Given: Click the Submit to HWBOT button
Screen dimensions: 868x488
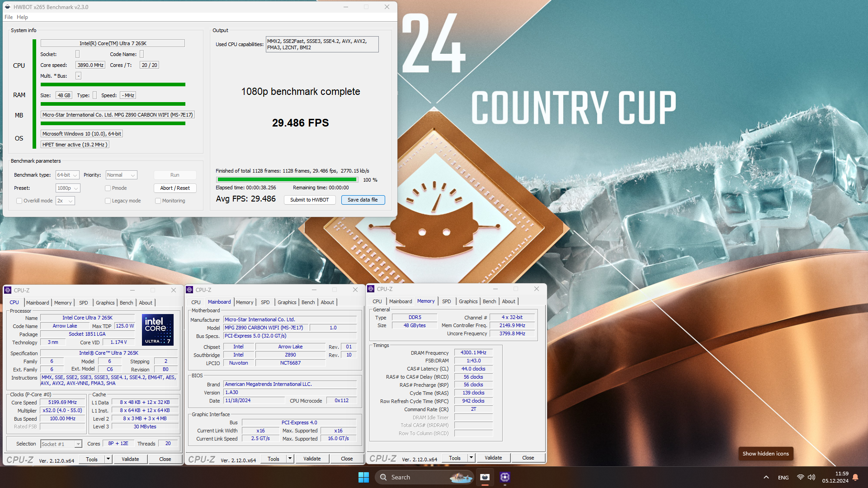Looking at the screenshot, I should tap(309, 200).
